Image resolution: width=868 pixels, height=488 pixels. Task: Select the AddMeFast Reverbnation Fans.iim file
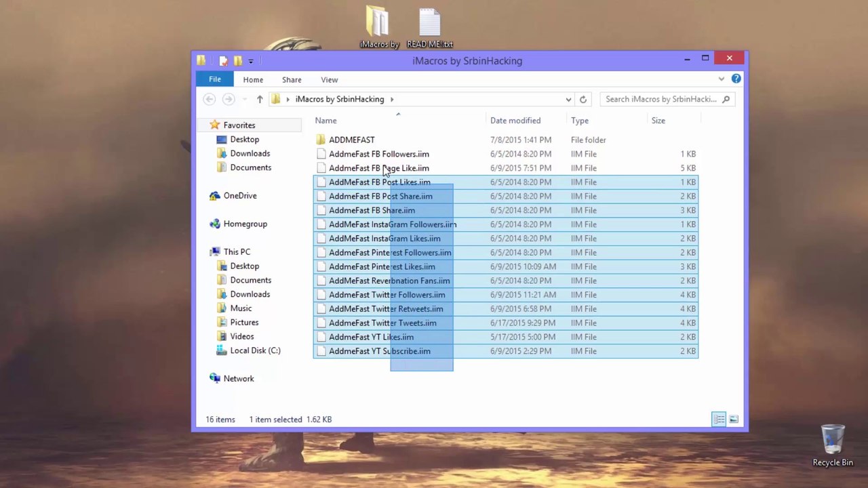coord(506,281)
